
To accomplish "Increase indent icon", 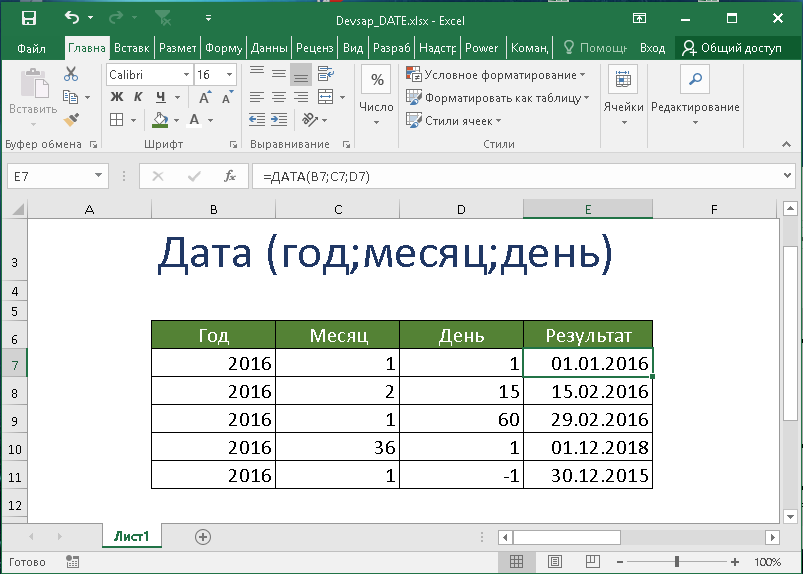I will coord(279,120).
